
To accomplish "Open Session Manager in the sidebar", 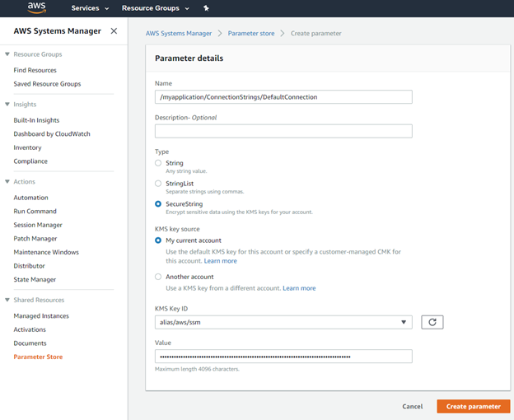I will pyautogui.click(x=38, y=225).
